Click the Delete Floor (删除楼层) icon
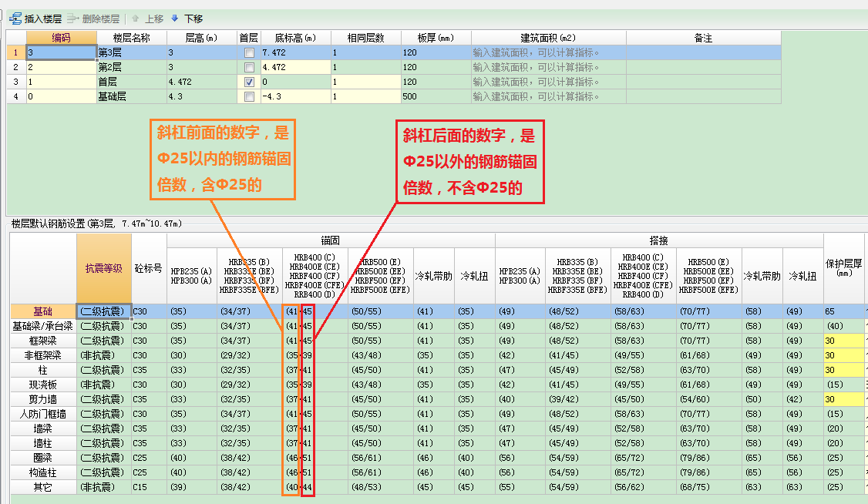 pyautogui.click(x=73, y=18)
